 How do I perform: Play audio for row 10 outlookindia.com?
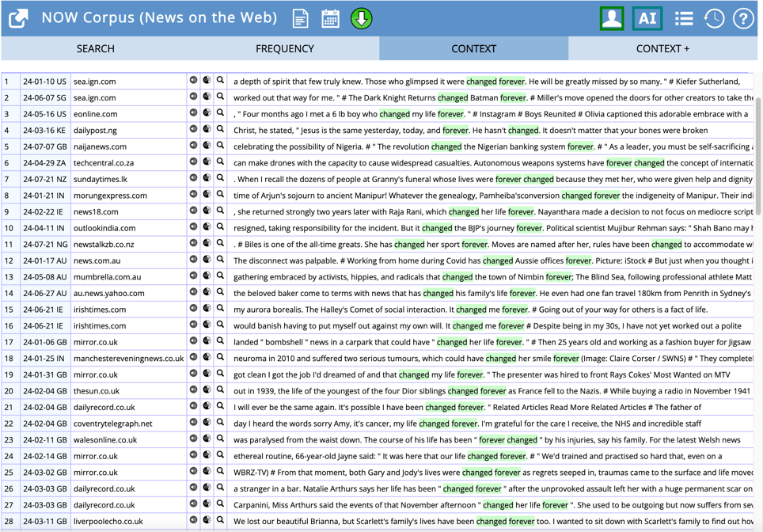click(194, 227)
